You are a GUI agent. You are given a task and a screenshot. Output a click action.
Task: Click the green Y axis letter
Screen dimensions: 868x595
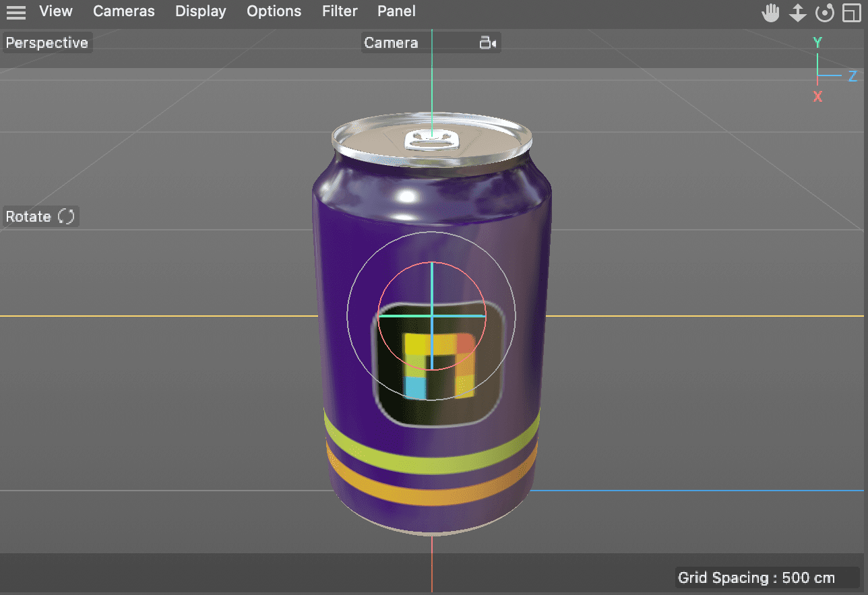point(817,43)
